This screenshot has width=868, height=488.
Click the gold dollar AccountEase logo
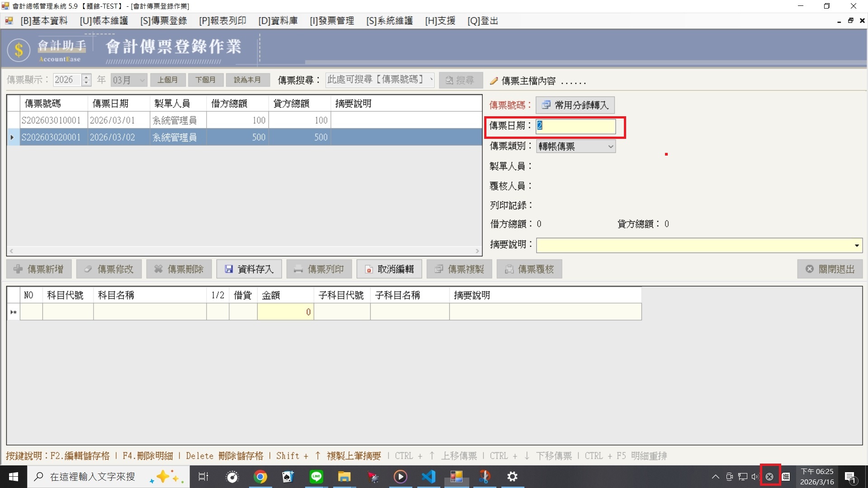(19, 49)
